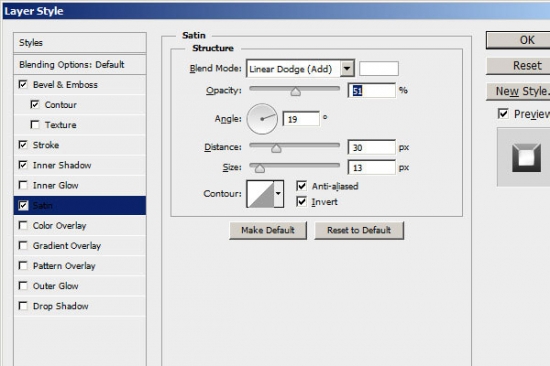Enable the Texture checkbox
This screenshot has height=366, width=550.
[35, 125]
